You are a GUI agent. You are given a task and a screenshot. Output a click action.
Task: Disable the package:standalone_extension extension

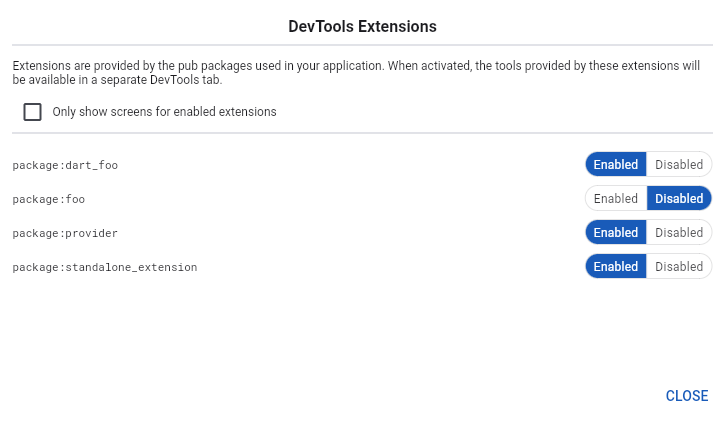(679, 267)
